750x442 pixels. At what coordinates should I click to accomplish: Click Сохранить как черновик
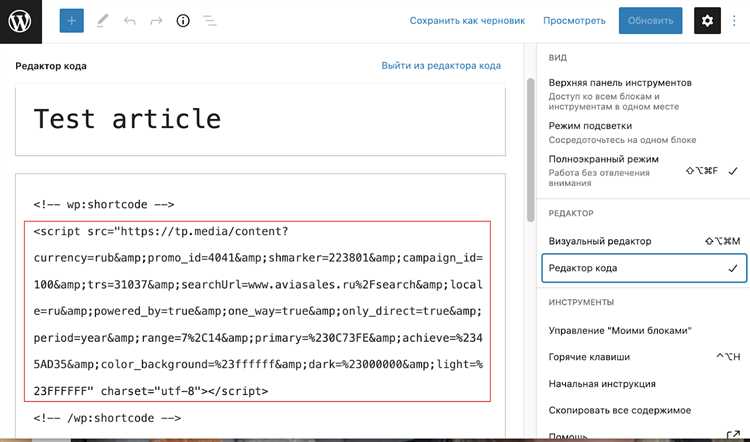[x=467, y=21]
